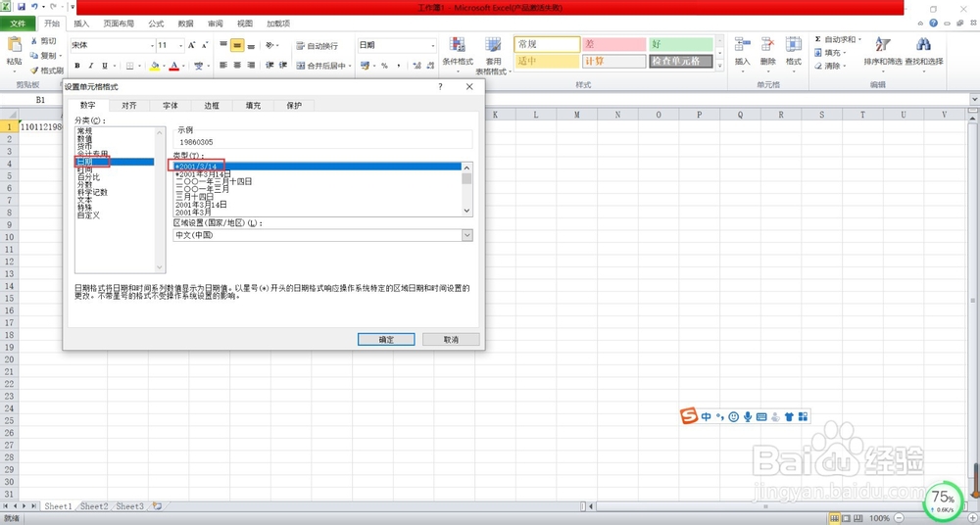Image resolution: width=980 pixels, height=525 pixels.
Task: Click the Copy (复制) icon
Action: coord(34,56)
